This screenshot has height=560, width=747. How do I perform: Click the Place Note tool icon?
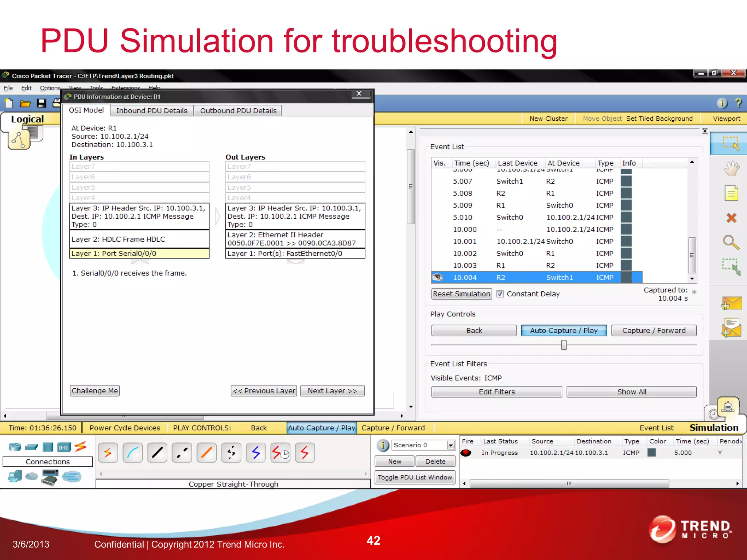point(731,193)
